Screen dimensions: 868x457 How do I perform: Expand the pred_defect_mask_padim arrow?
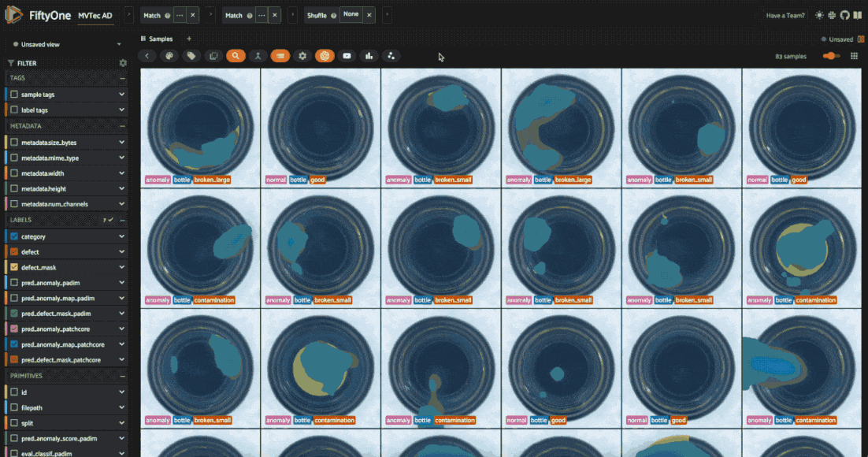[x=121, y=314]
